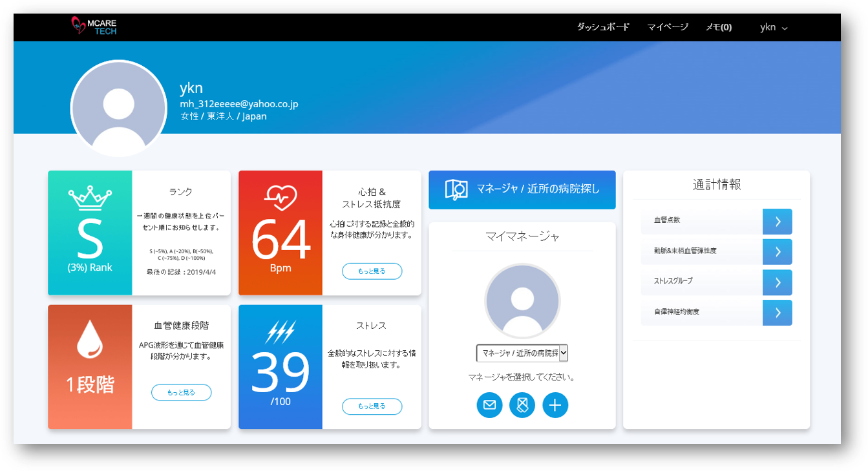Click the envelope message icon under マイマネージャ
868x471 pixels.
pyautogui.click(x=489, y=405)
